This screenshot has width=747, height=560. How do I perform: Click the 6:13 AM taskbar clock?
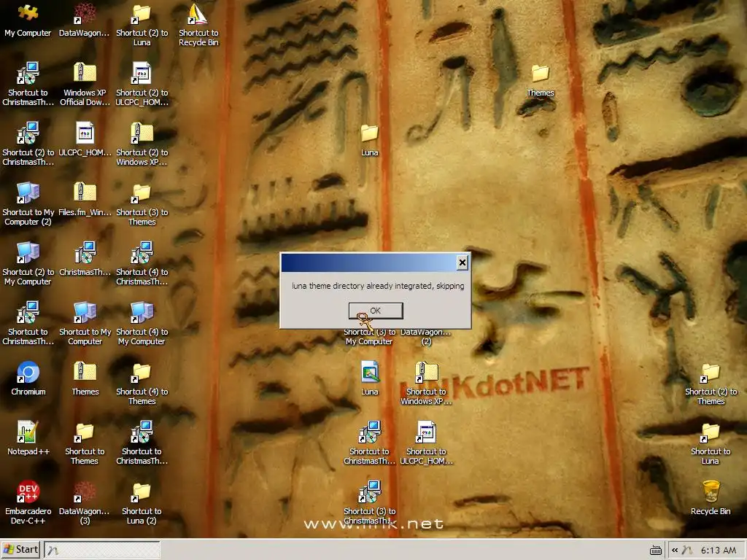(x=718, y=551)
